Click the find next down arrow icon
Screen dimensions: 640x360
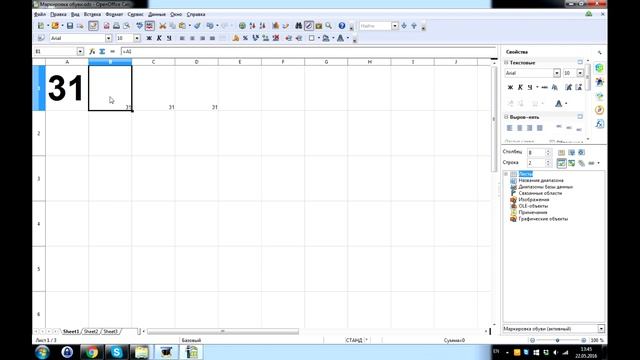(404, 26)
